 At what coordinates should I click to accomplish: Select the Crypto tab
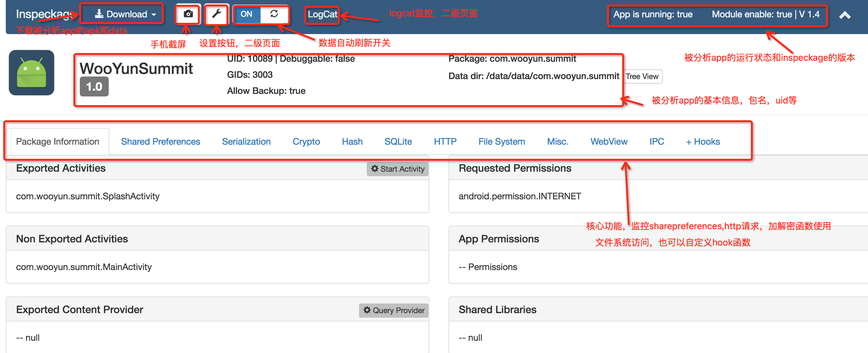click(306, 141)
